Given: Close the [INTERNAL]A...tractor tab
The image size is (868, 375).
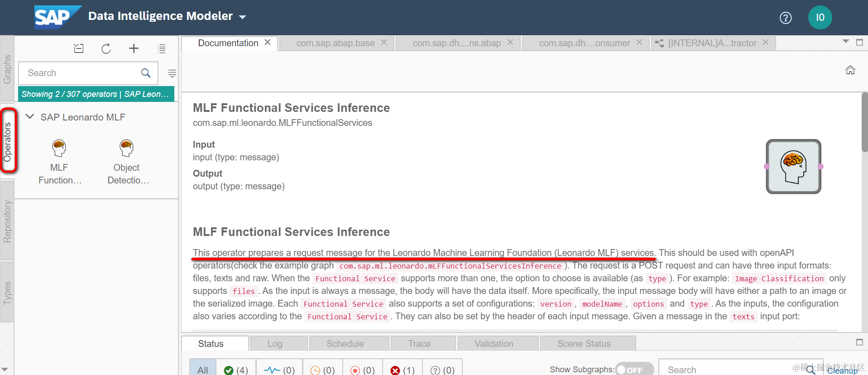Looking at the screenshot, I should point(766,42).
